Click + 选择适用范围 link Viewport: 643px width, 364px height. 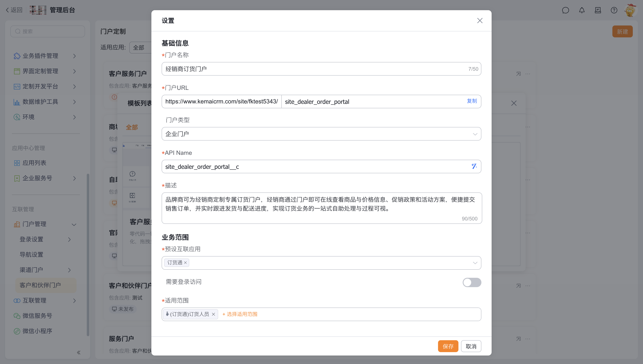(240, 314)
